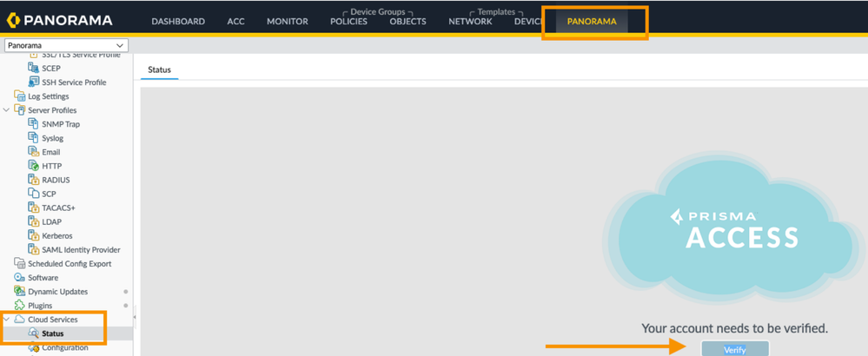Collapse the Cloud Services node
The height and width of the screenshot is (356, 868).
(6, 319)
